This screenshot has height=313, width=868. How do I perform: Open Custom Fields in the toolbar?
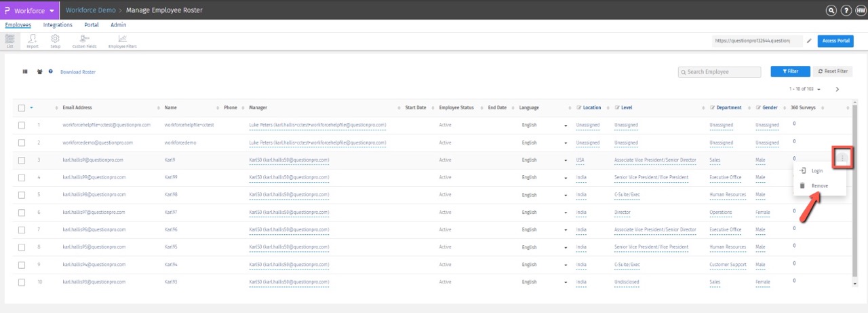(84, 41)
